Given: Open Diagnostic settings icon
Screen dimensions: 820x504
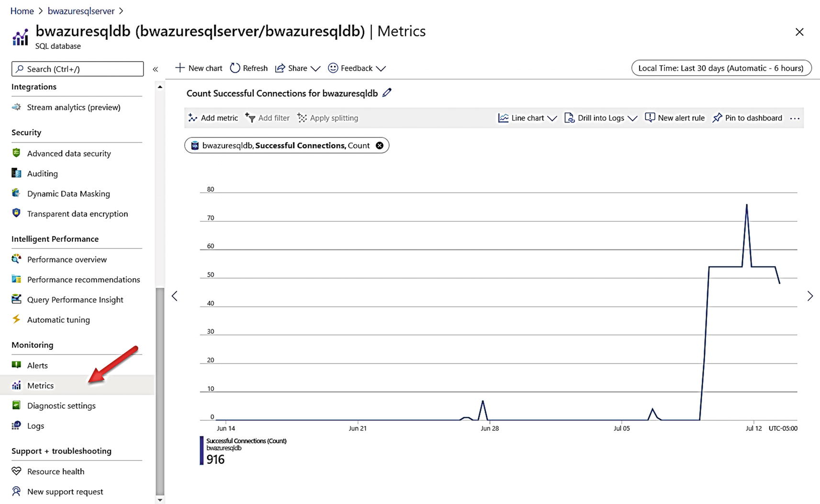Looking at the screenshot, I should [x=16, y=405].
